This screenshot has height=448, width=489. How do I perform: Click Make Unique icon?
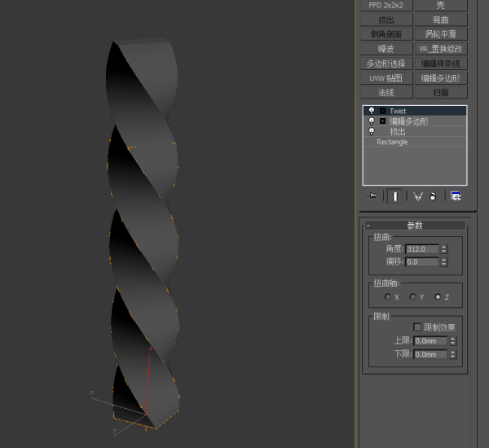[x=418, y=196]
